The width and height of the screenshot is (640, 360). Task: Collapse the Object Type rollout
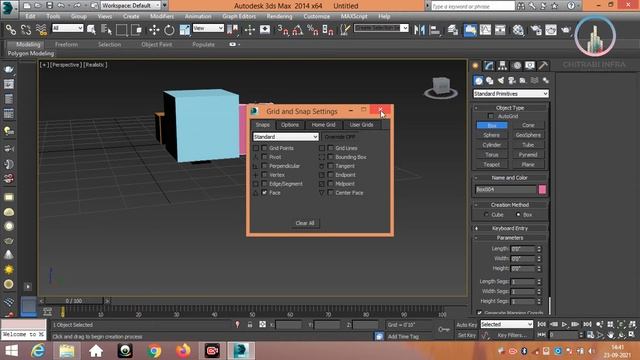tap(510, 108)
